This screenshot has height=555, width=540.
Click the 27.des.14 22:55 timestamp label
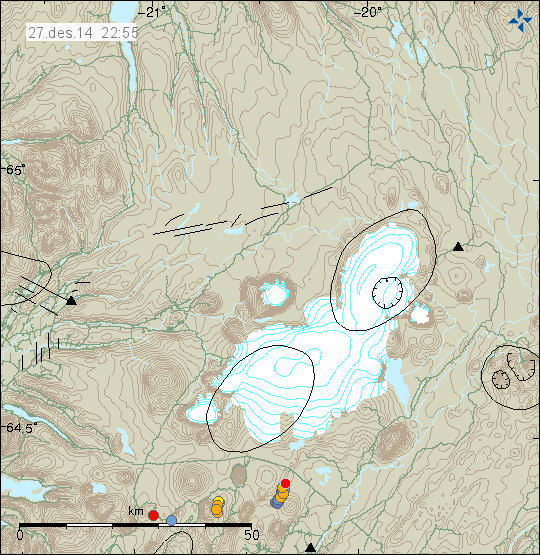click(x=83, y=33)
